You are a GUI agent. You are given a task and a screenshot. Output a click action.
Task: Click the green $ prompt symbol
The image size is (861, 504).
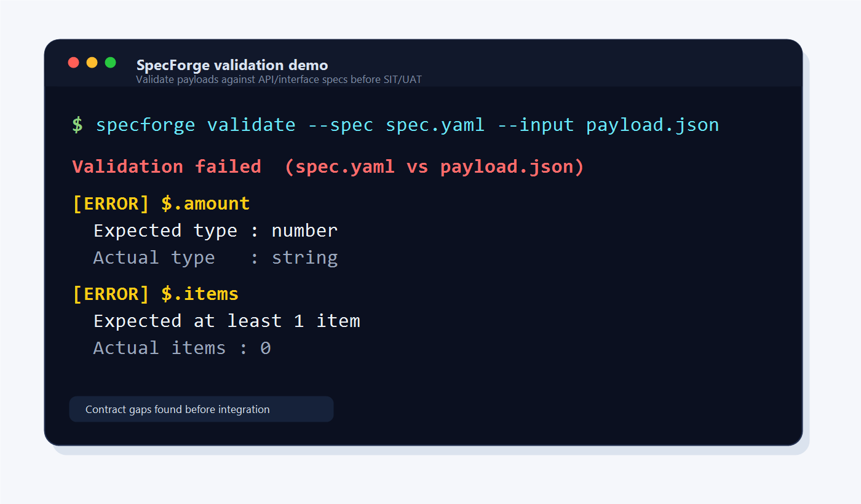pos(77,125)
